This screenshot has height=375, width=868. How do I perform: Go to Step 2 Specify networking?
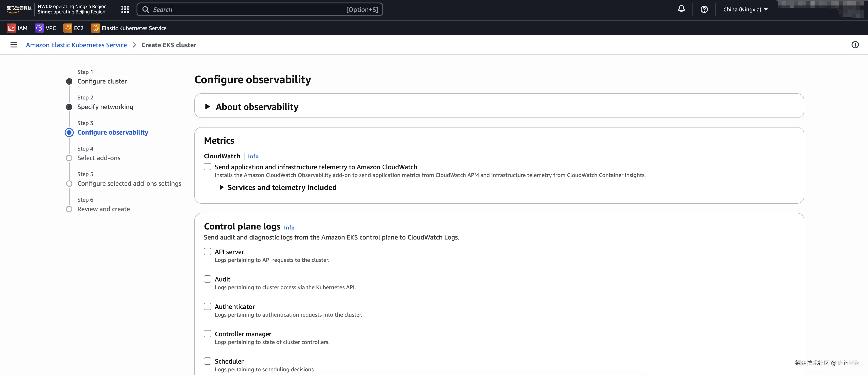(x=105, y=107)
